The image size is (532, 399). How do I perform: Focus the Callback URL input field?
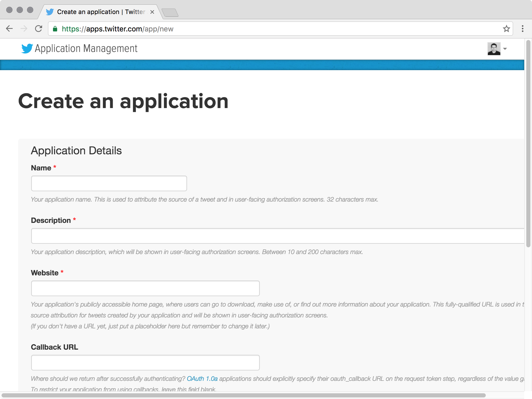tap(145, 363)
